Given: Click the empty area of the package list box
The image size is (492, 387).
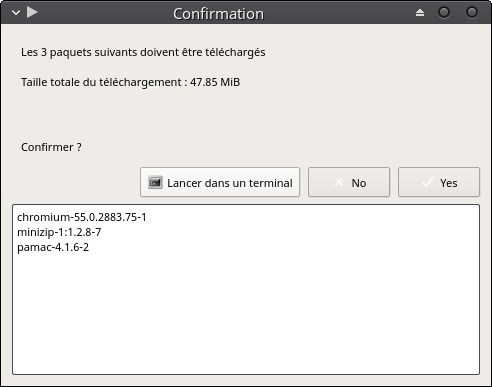Looking at the screenshot, I should pos(246,313).
